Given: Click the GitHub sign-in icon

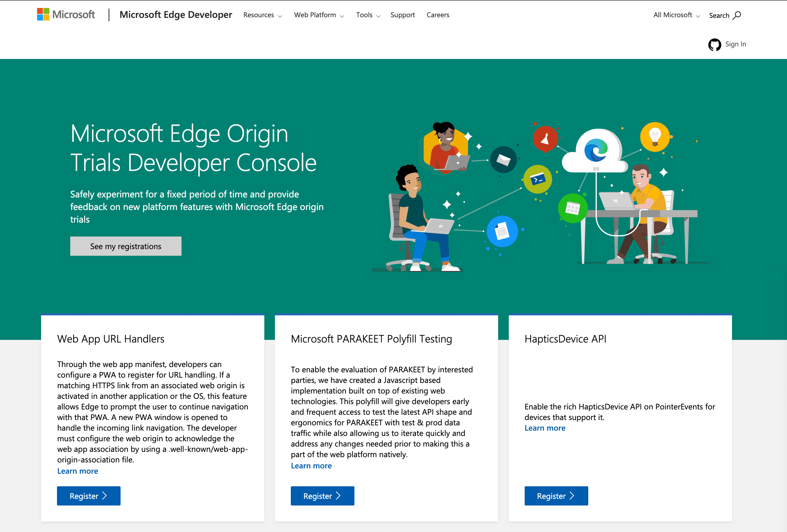Looking at the screenshot, I should [714, 44].
